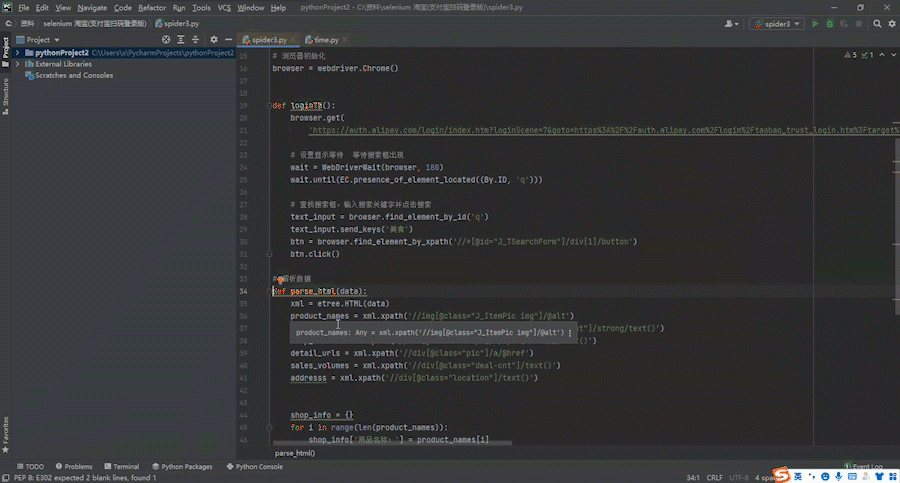The height and width of the screenshot is (483, 900).
Task: Open IDE settings gear in top toolbar
Action: pos(892,24)
